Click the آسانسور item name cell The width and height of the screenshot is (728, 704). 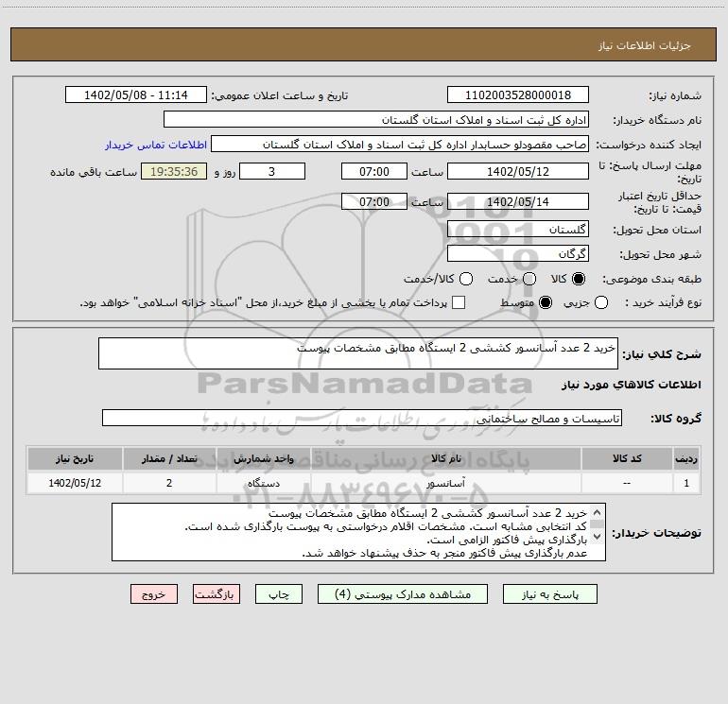(x=446, y=483)
